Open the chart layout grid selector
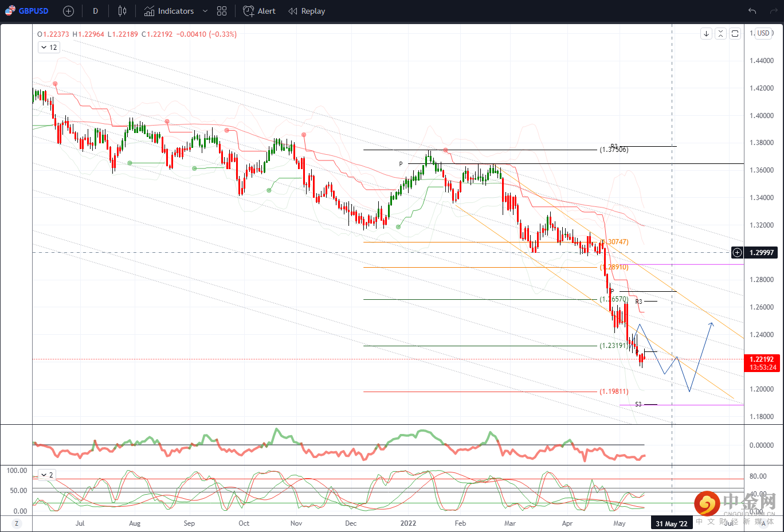 [222, 11]
